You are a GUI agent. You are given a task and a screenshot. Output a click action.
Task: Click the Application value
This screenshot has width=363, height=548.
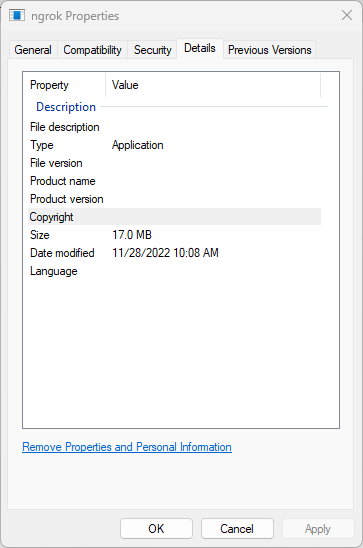coord(137,145)
